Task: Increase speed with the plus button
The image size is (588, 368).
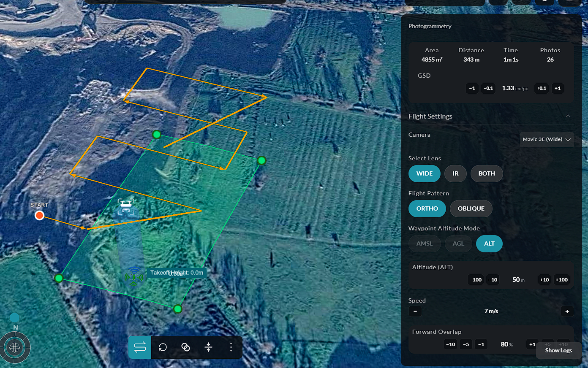Action: pos(567,311)
